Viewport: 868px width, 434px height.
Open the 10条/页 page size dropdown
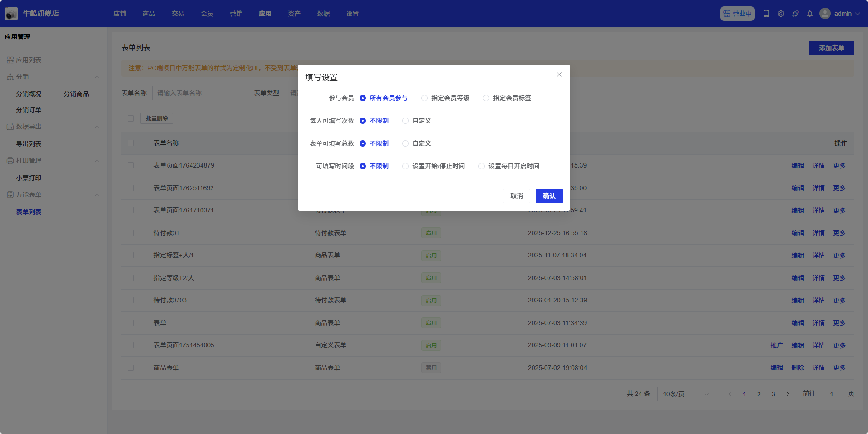click(x=686, y=394)
